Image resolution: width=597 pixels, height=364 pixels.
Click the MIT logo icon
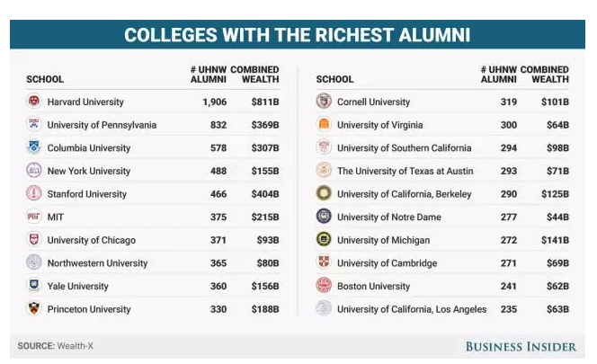click(x=34, y=217)
